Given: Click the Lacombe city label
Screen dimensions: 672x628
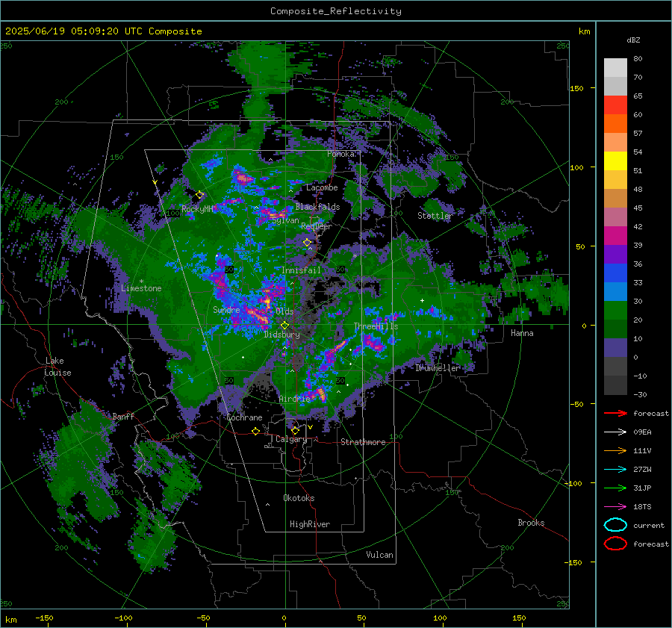Looking at the screenshot, I should click(x=322, y=187).
